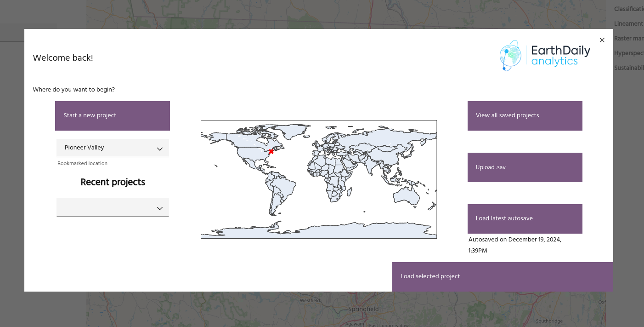Click the red X marker on the world map
The image size is (644, 327).
coord(271,151)
